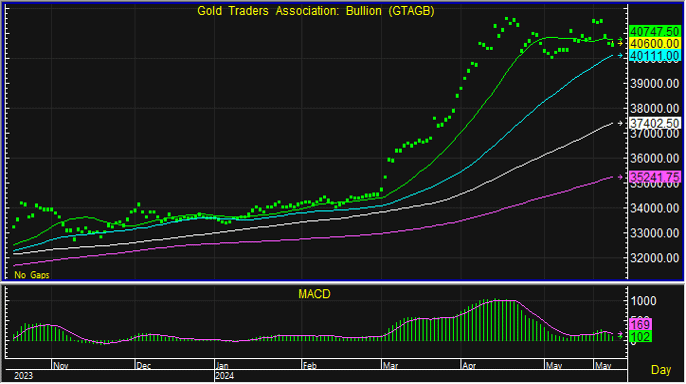686x384 pixels.
Task: Click the Apr marker on time axis
Action: pyautogui.click(x=469, y=366)
